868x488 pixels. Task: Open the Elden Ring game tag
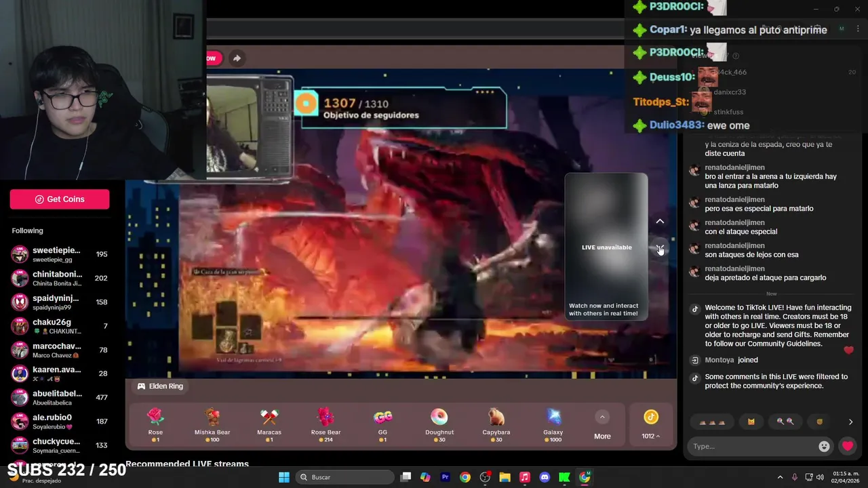(160, 386)
